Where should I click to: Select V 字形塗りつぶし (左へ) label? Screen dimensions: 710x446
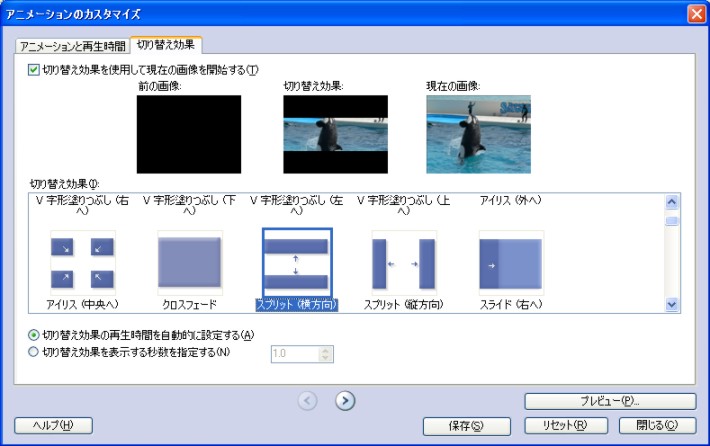pos(297,205)
